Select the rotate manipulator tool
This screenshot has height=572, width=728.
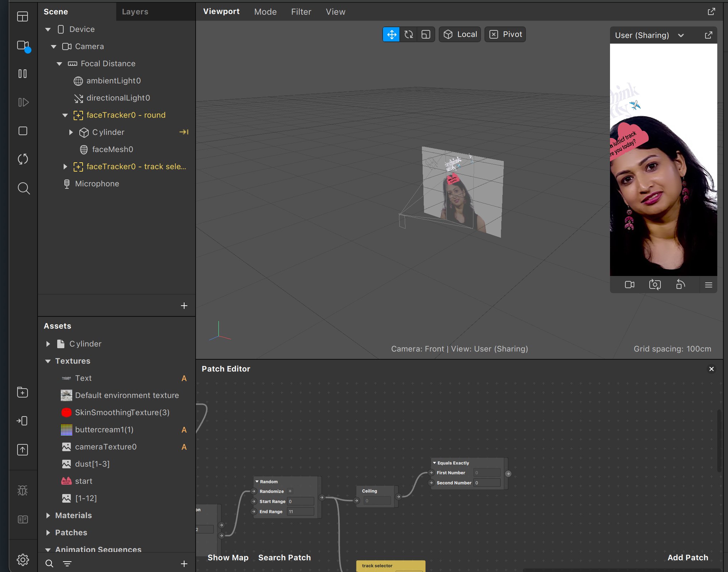[x=409, y=34]
